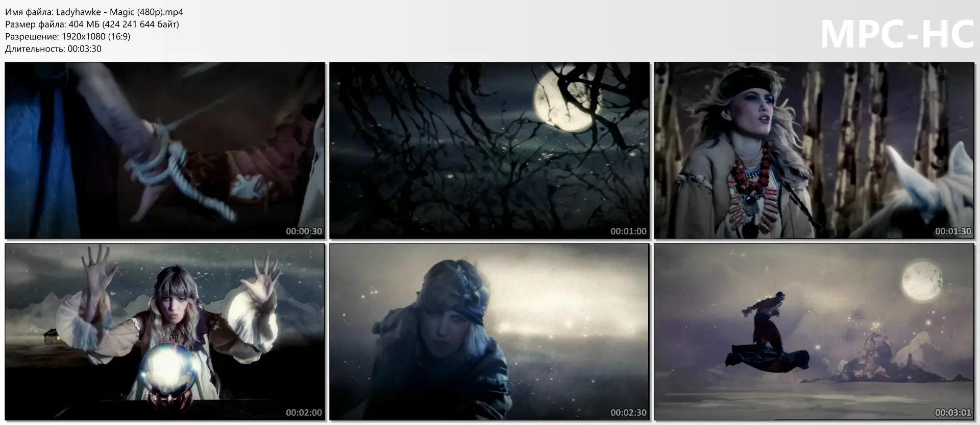
Task: Click the timestamp label 00:02:30
Action: click(628, 413)
